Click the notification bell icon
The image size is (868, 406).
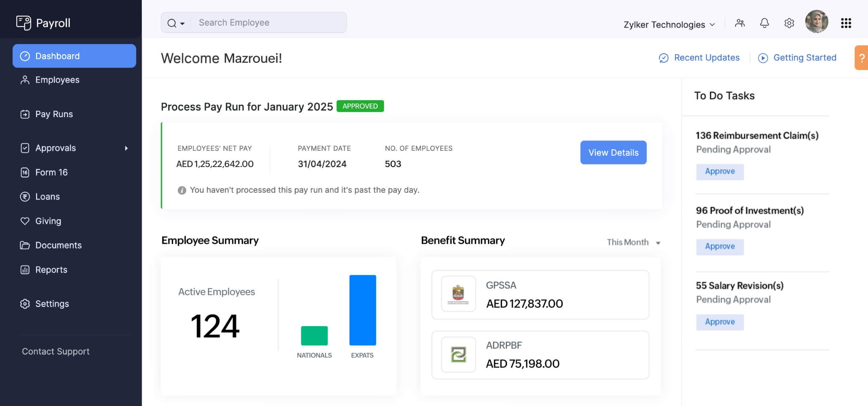(x=764, y=23)
